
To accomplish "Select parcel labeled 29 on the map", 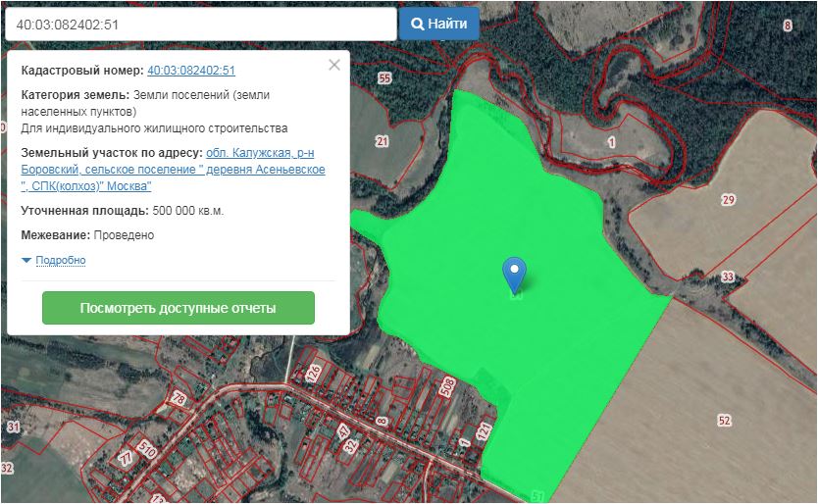I will 727,200.
